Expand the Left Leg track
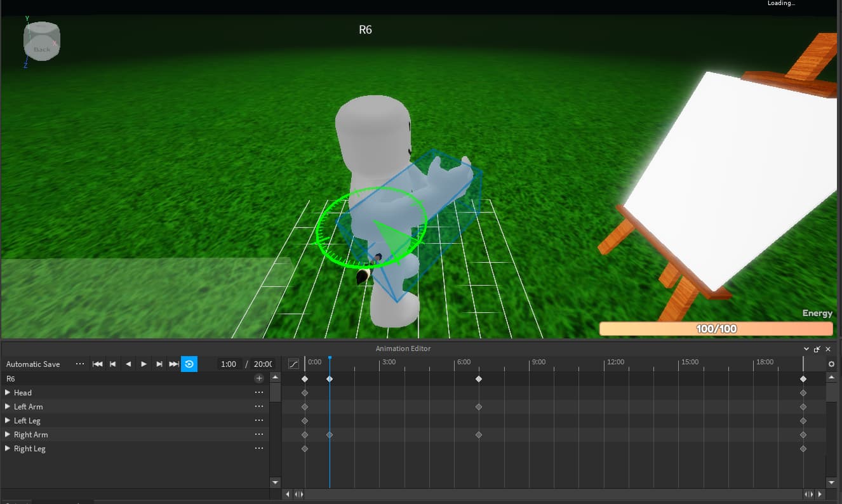The image size is (842, 504). (x=8, y=420)
